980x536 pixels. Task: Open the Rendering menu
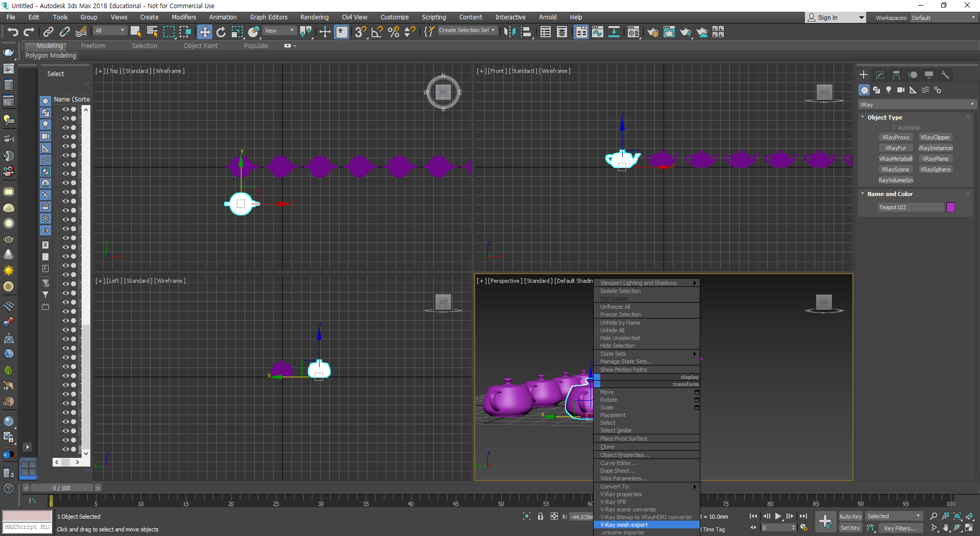pyautogui.click(x=314, y=17)
